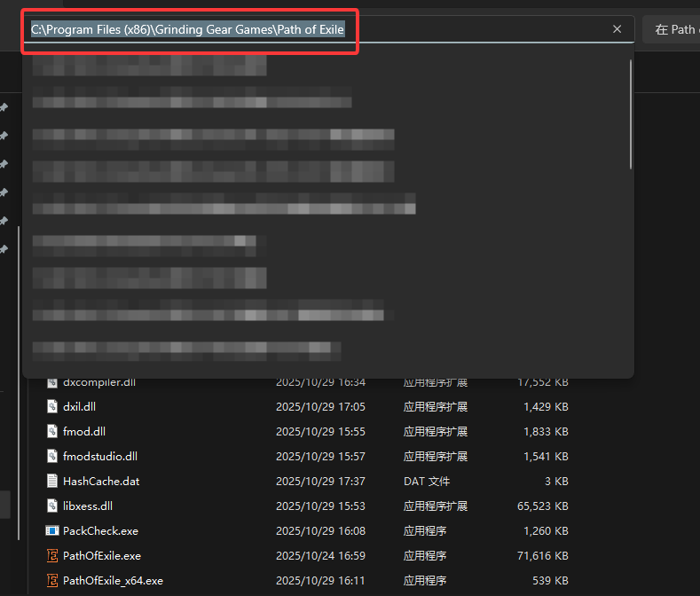Screen dimensions: 700x596
Task: Click the PackCheck.exe program icon
Action: [x=52, y=531]
